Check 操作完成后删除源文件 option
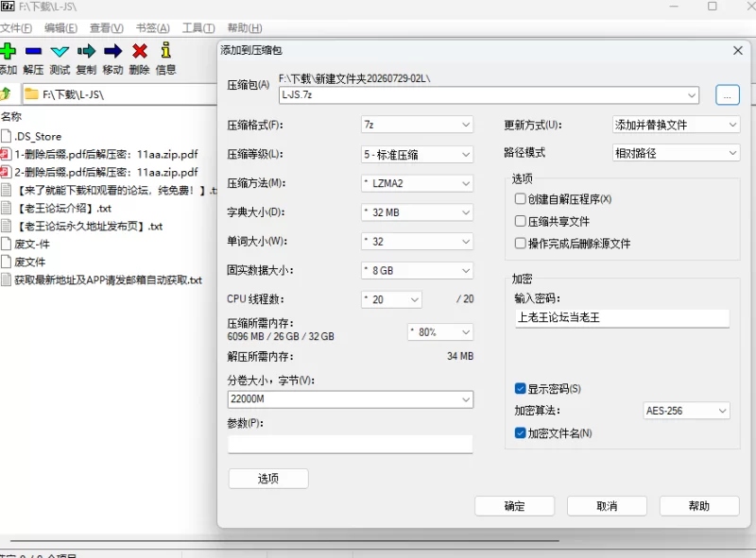The height and width of the screenshot is (558, 756). coord(521,244)
